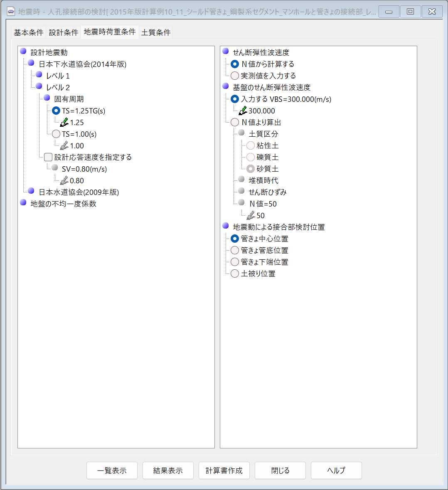Enable the 設計応答速度を指定する checkbox
The width and height of the screenshot is (448, 490).
click(48, 157)
